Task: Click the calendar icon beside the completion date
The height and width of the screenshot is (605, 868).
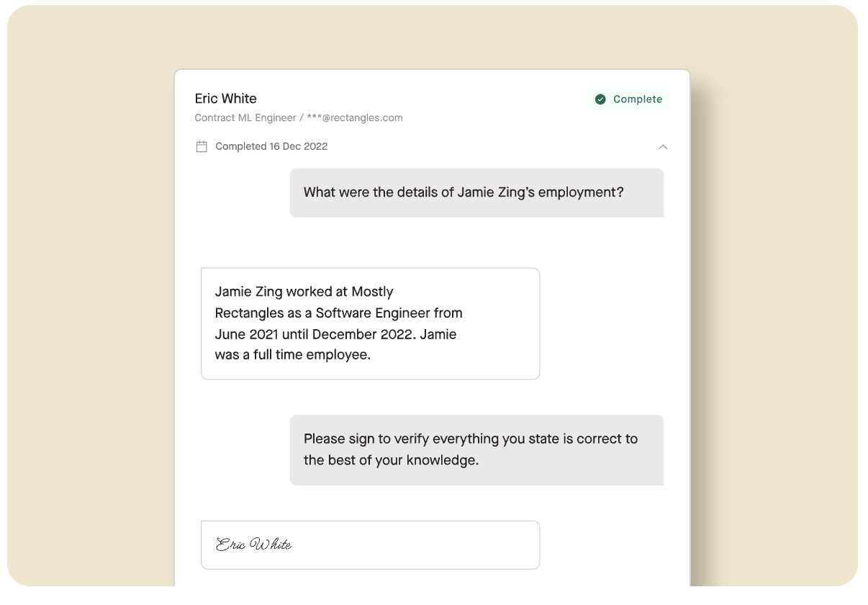Action: [202, 146]
